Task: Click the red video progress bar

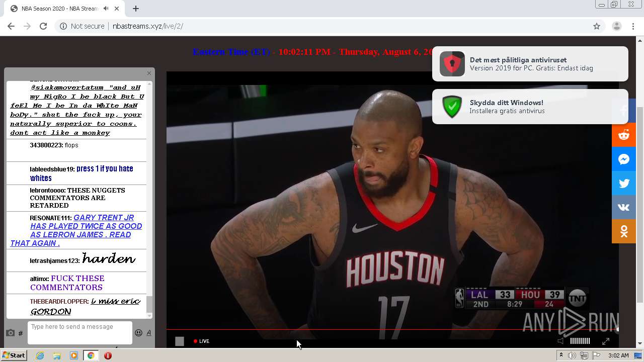Action: pos(392,330)
